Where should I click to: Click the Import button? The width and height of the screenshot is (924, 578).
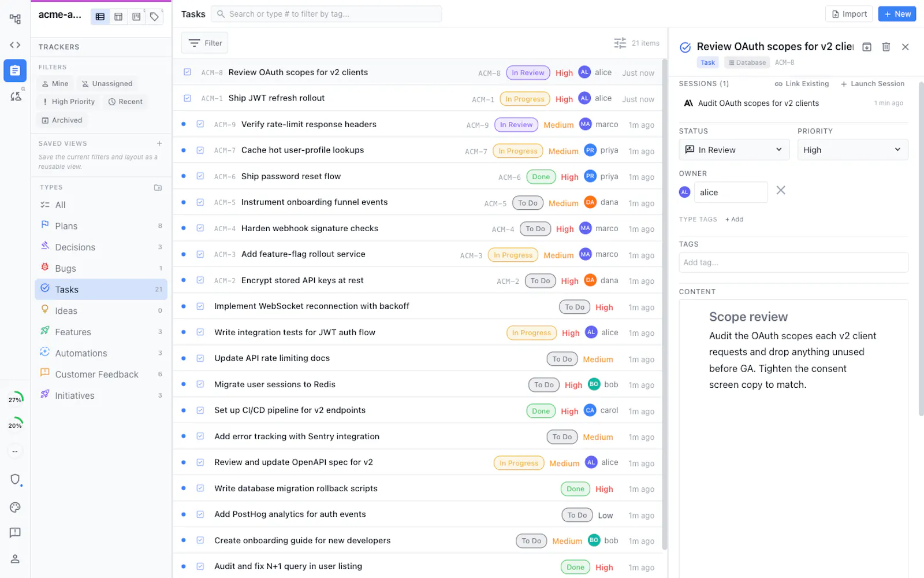[850, 14]
